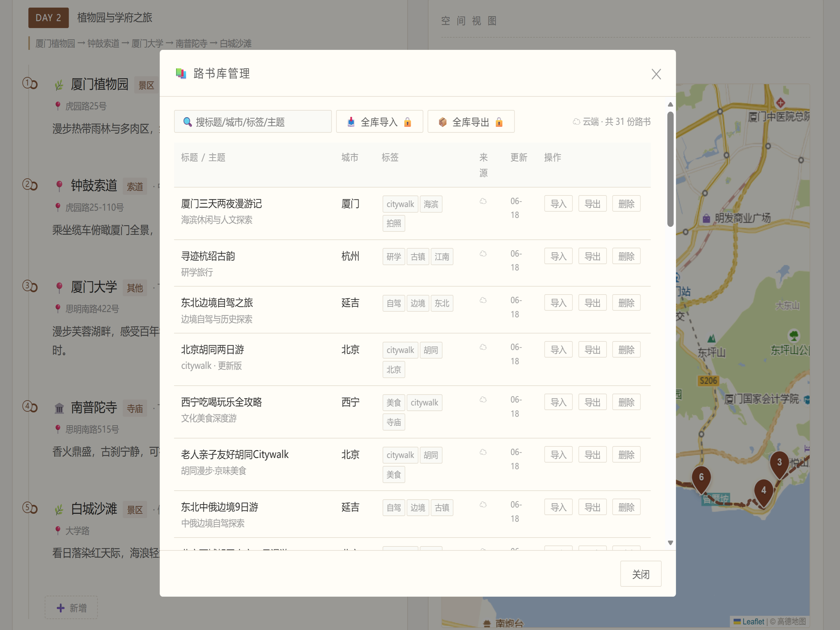Delete the 西宁吃喝玩乐全攻略 roadbook
This screenshot has height=630, width=840.
pos(626,402)
